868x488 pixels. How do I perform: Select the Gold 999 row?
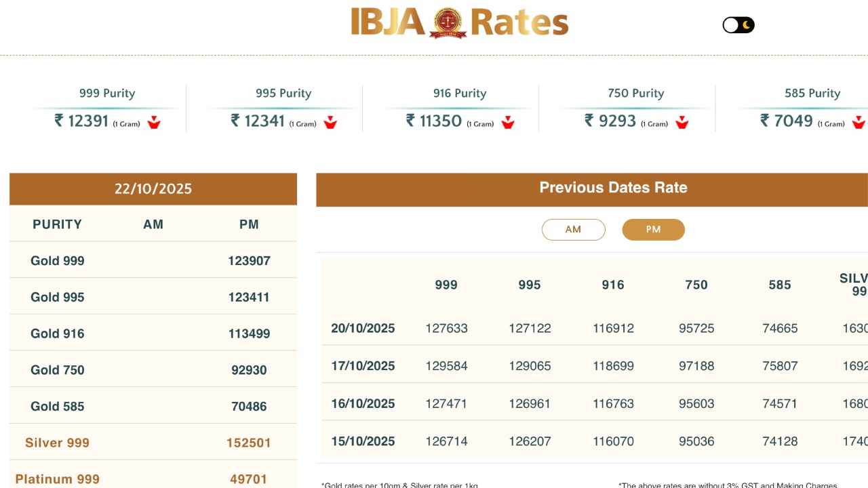click(x=153, y=261)
